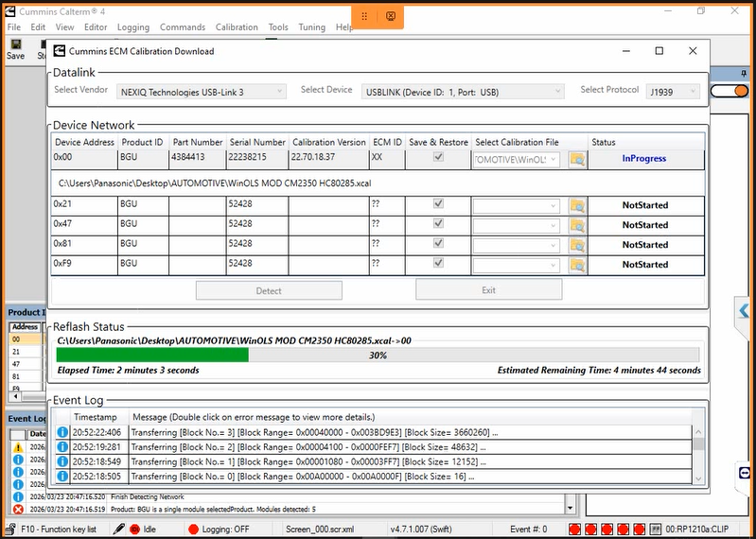Browse calibration file for device 0x21
The image size is (756, 539).
[x=577, y=205]
